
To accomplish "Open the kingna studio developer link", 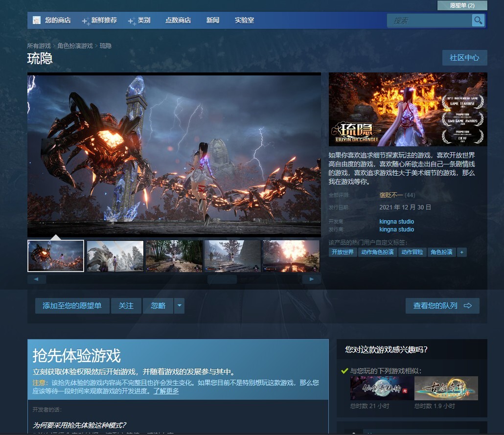I will (397, 222).
